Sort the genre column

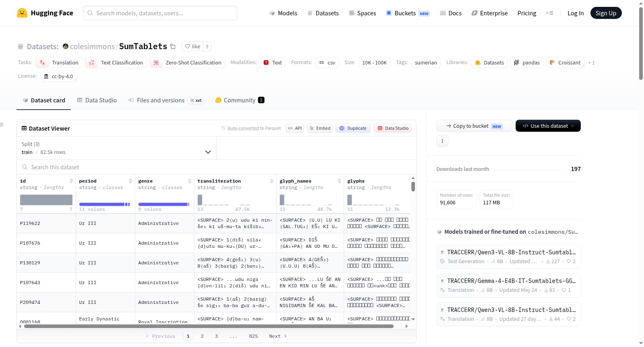[190, 181]
